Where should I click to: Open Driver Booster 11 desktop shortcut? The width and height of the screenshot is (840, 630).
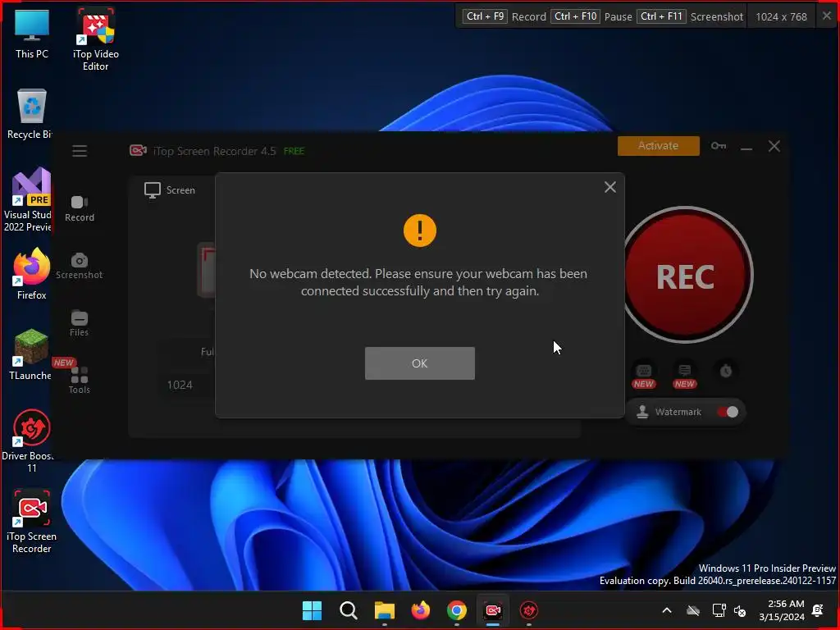30,441
